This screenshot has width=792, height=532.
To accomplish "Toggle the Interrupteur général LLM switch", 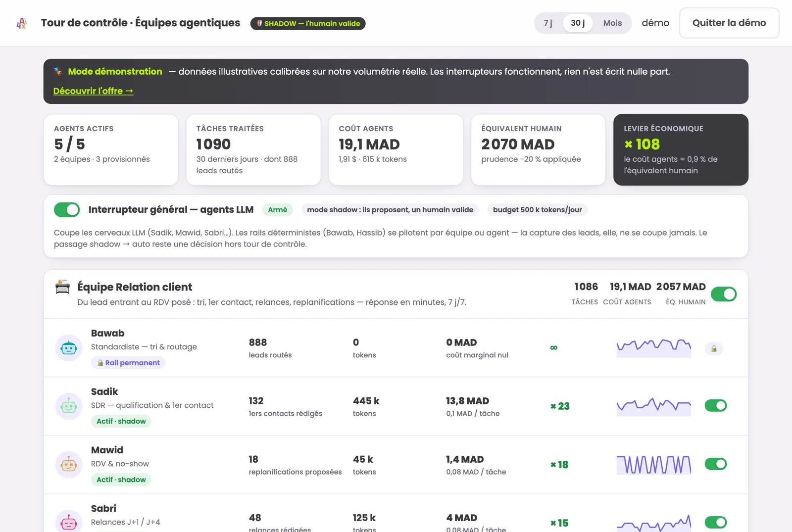I will pyautogui.click(x=67, y=210).
